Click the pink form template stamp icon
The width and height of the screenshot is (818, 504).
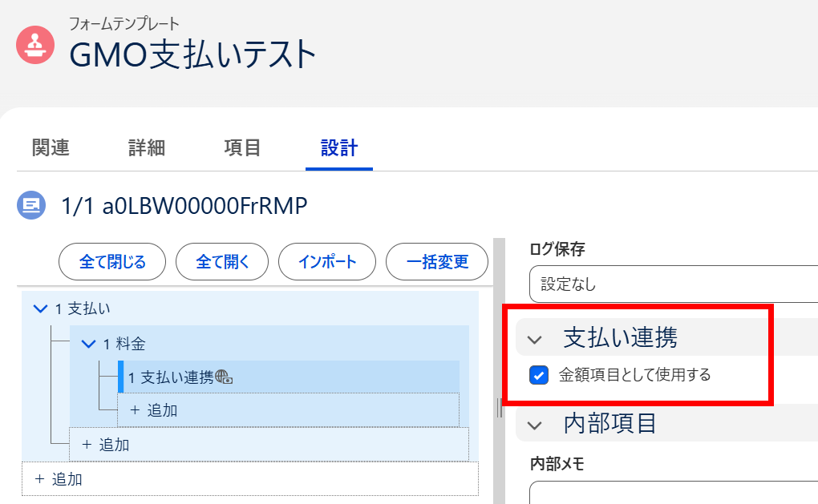point(35,46)
